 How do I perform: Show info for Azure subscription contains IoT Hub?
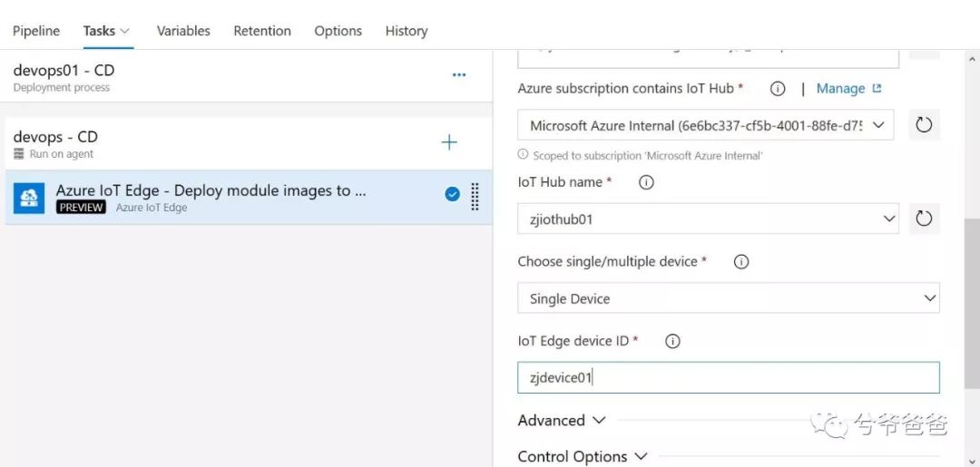[778, 89]
